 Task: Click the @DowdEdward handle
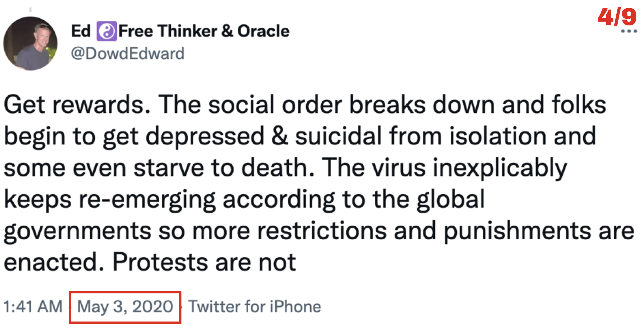tap(127, 53)
